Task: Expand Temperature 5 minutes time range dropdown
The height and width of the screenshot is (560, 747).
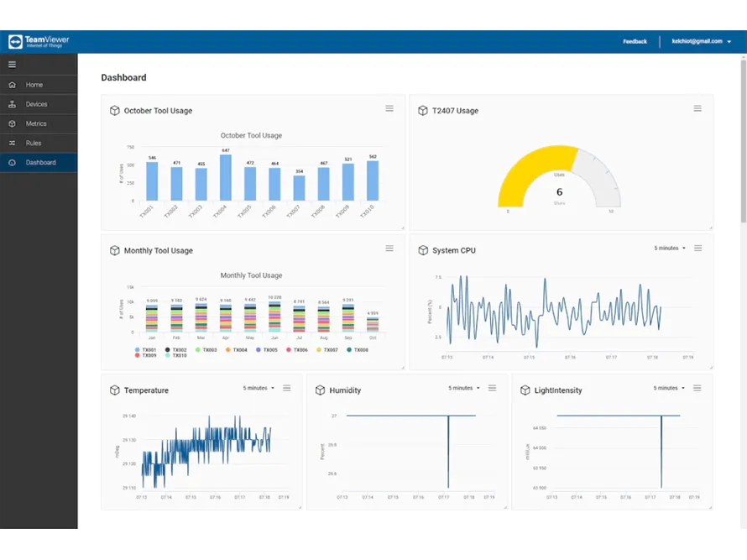Action: point(259,388)
